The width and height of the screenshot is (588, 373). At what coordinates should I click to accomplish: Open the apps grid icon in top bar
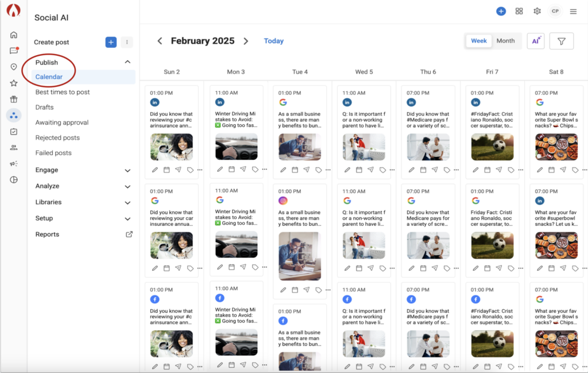pos(519,11)
